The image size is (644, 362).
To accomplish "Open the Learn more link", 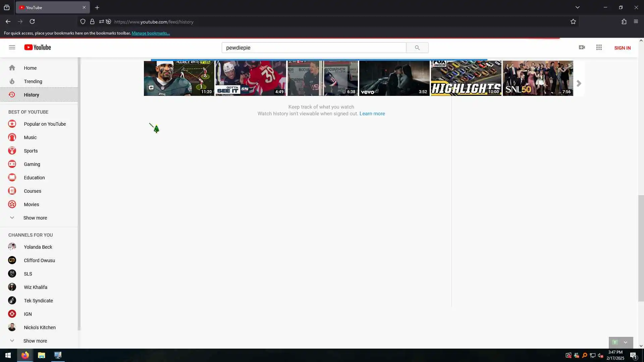I will tap(372, 114).
